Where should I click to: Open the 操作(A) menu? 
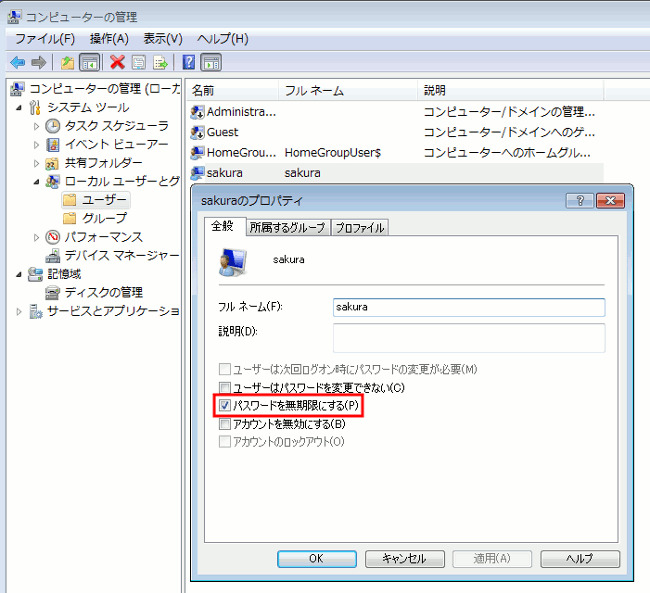(109, 39)
